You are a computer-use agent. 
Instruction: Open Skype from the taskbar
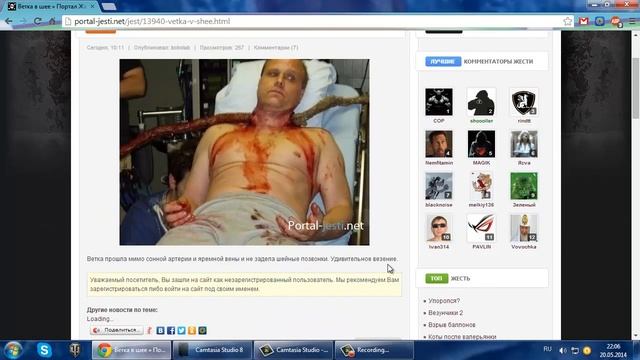coord(44,350)
